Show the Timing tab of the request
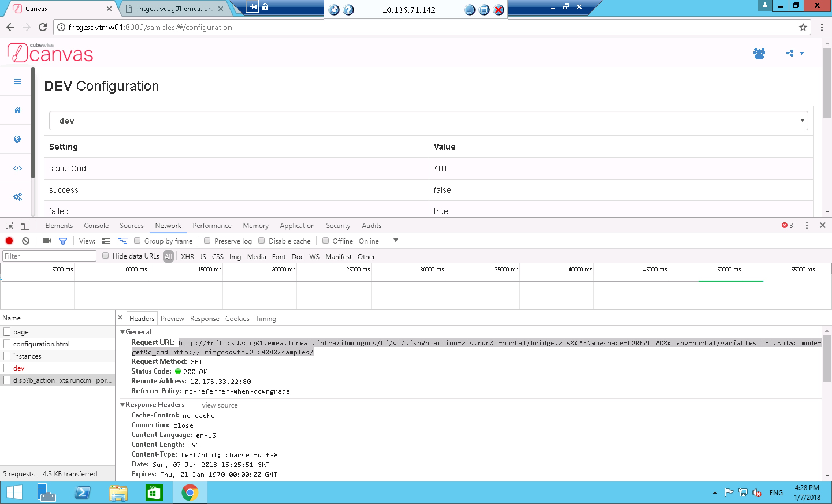This screenshot has height=504, width=832. [266, 318]
